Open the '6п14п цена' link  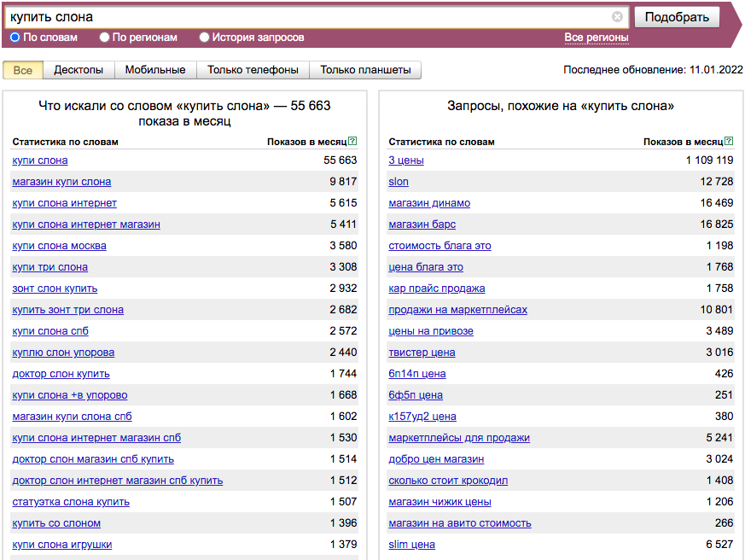coord(417,374)
